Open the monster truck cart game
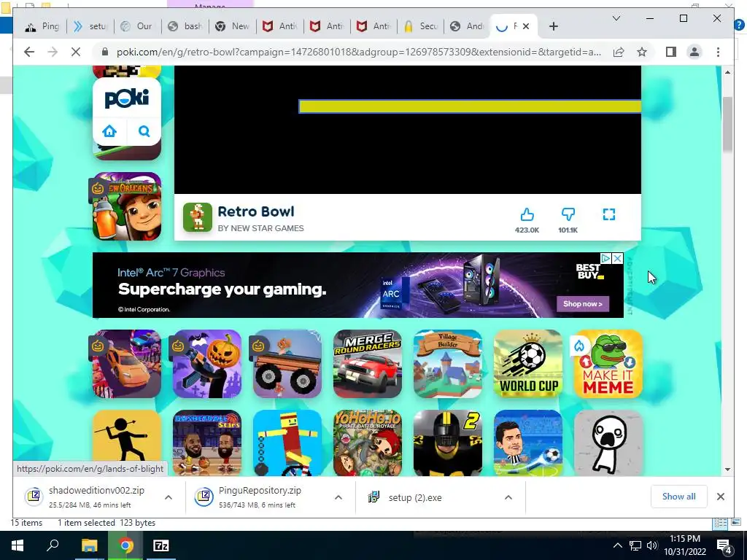747x560 pixels. point(287,364)
